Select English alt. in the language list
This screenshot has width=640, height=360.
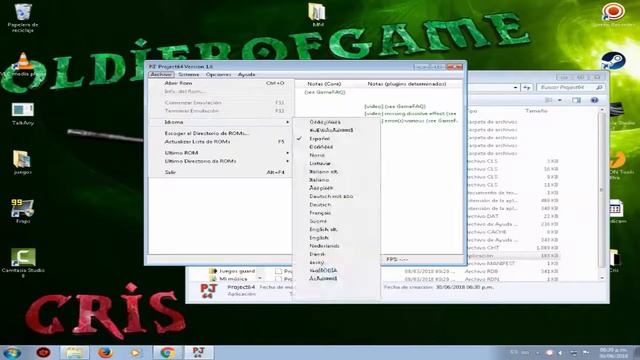click(337, 229)
